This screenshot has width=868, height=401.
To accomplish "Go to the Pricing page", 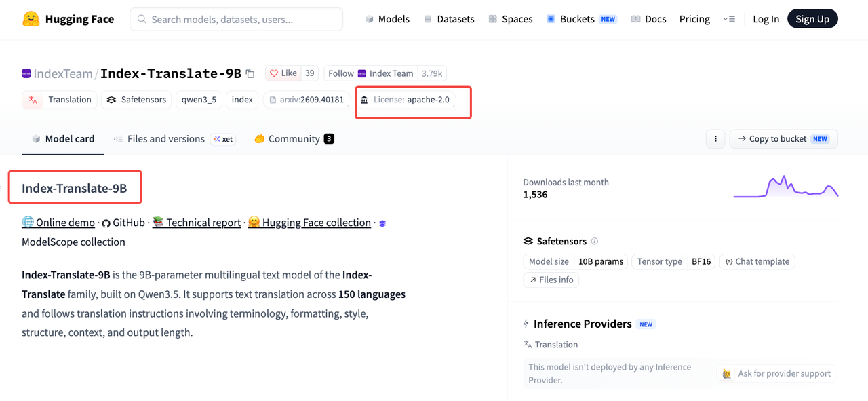I will click(694, 19).
